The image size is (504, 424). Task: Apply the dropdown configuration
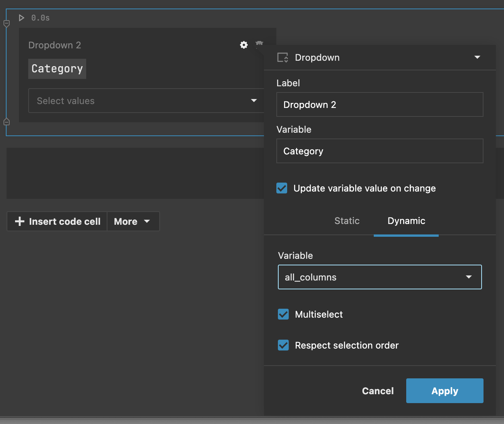[444, 391]
